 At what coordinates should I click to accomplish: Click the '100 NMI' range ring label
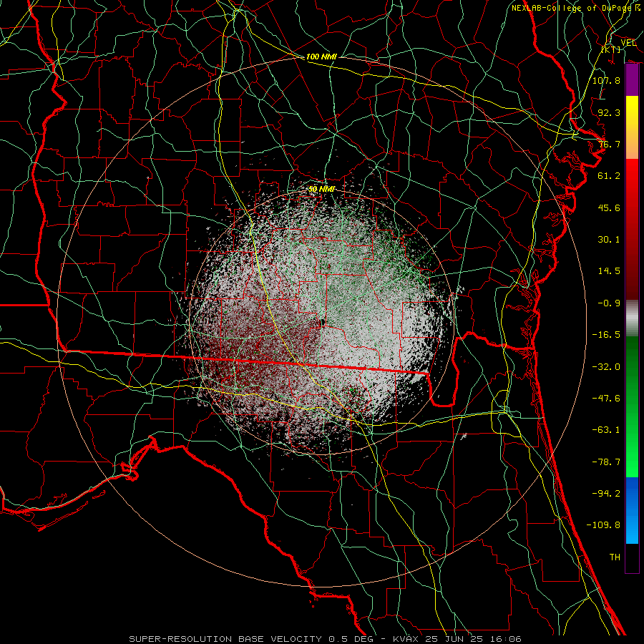(321, 57)
